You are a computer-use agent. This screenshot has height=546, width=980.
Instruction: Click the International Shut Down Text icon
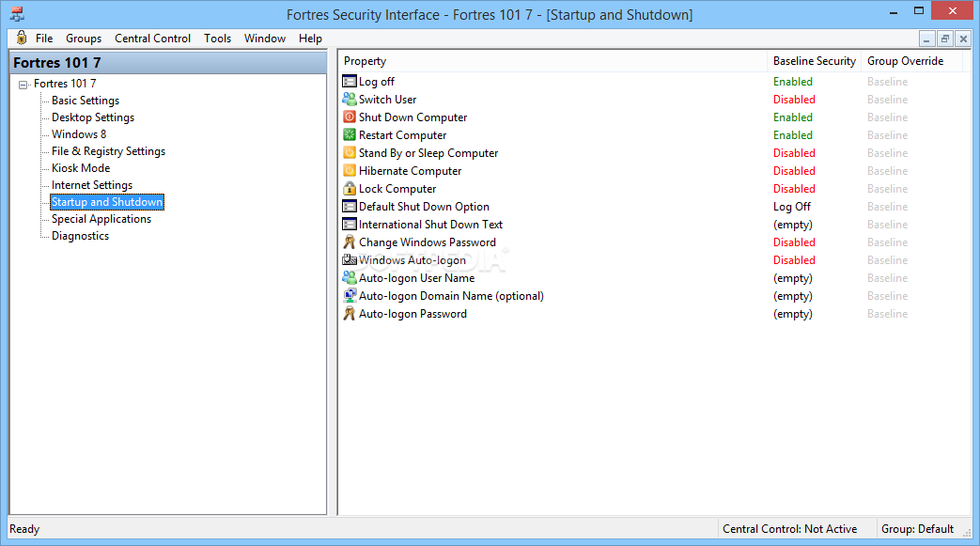click(x=350, y=224)
